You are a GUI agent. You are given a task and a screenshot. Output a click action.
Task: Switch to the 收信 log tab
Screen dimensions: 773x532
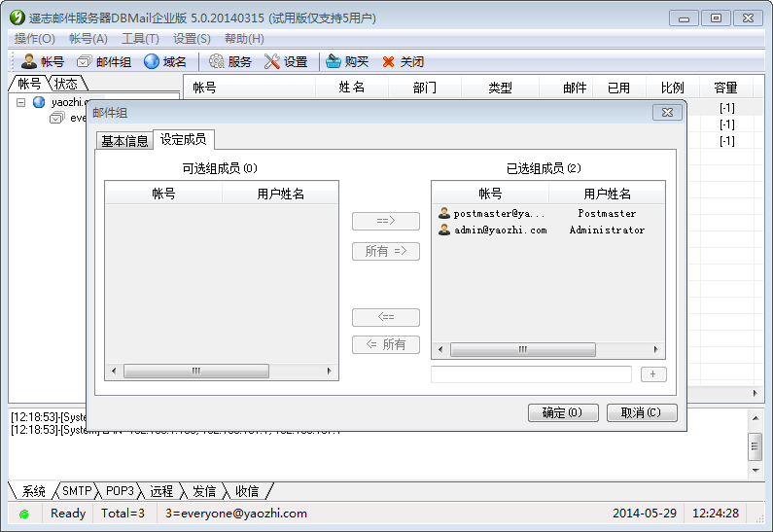[x=247, y=491]
